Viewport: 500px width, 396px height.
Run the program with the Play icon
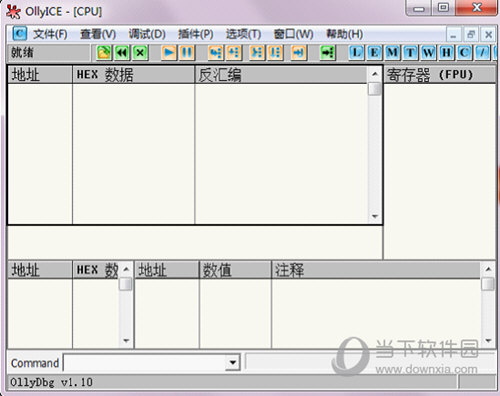tap(169, 53)
